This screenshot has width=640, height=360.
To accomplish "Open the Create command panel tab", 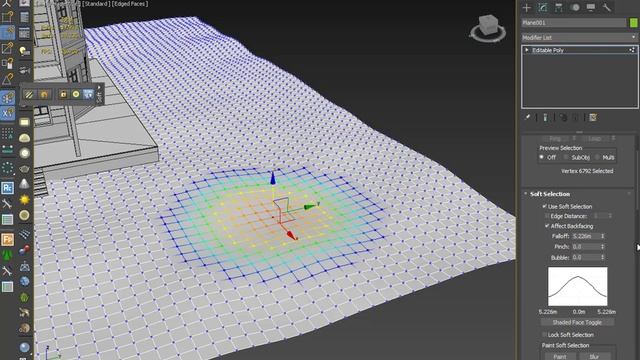I will pyautogui.click(x=527, y=7).
